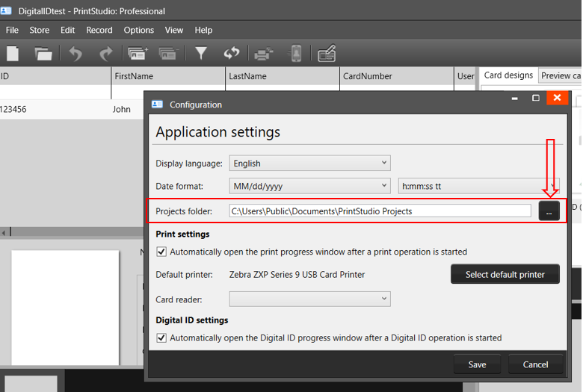Screen dimensions: 583x392
Task: Click the FirstName column header
Action: (x=168, y=76)
